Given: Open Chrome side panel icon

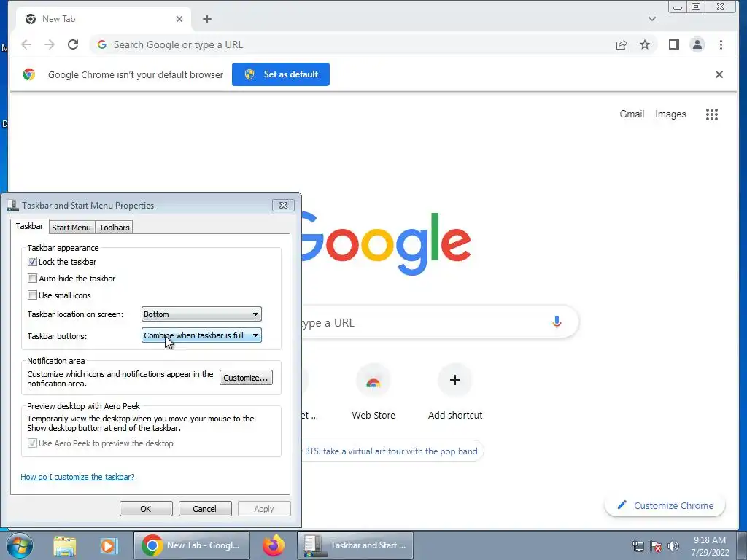Looking at the screenshot, I should pos(673,44).
